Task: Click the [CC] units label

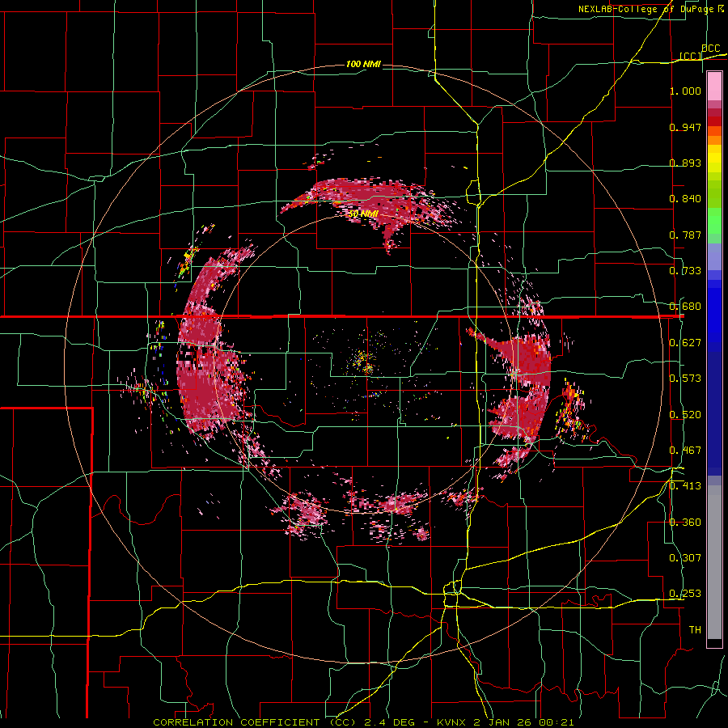Action: (691, 56)
